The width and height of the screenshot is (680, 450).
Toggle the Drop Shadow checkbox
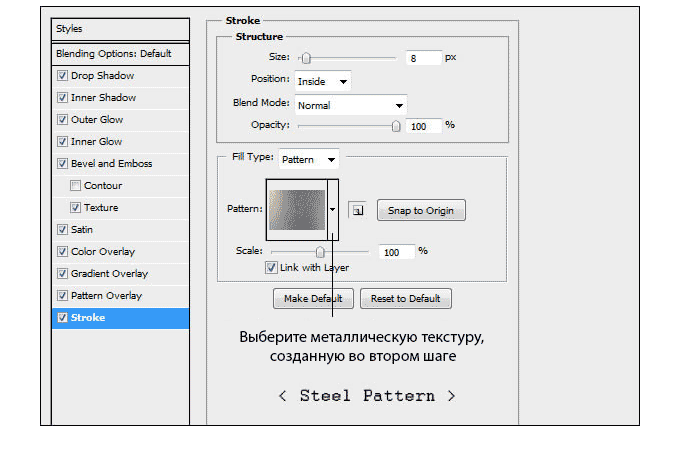click(63, 76)
